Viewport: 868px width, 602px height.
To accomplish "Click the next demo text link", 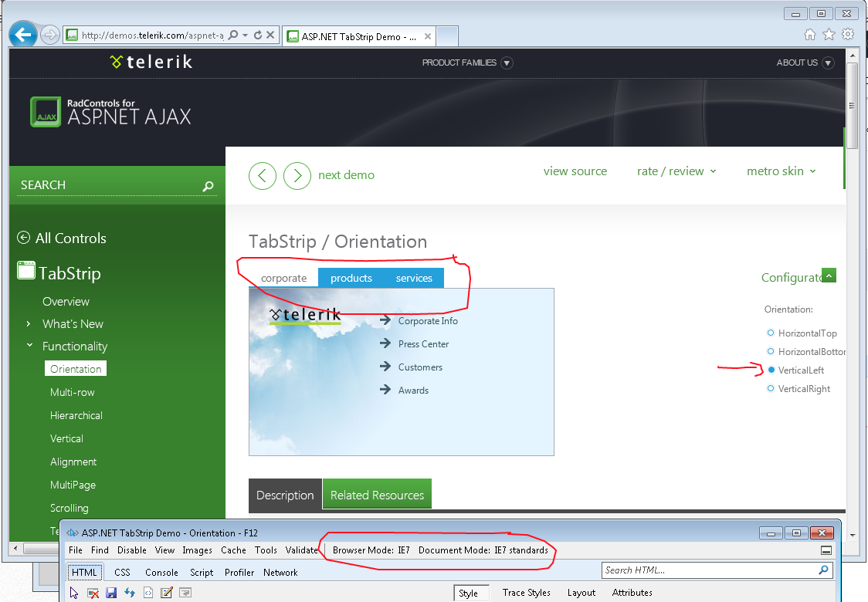I will click(x=346, y=175).
